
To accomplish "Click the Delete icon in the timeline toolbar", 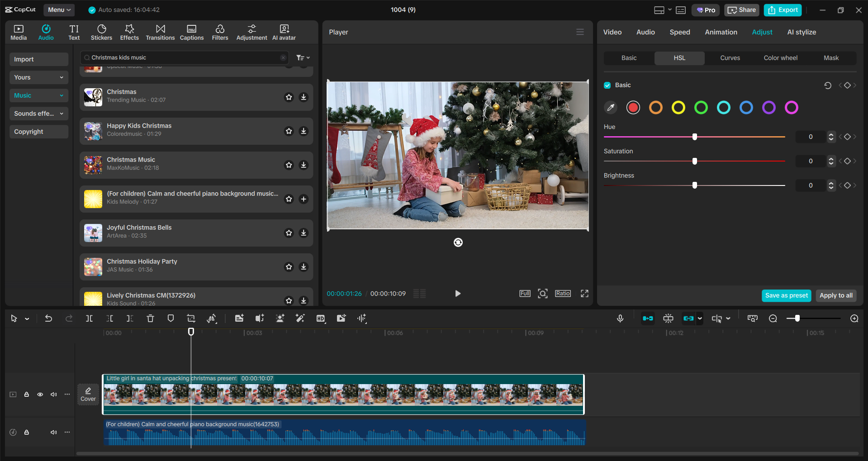I will (150, 318).
